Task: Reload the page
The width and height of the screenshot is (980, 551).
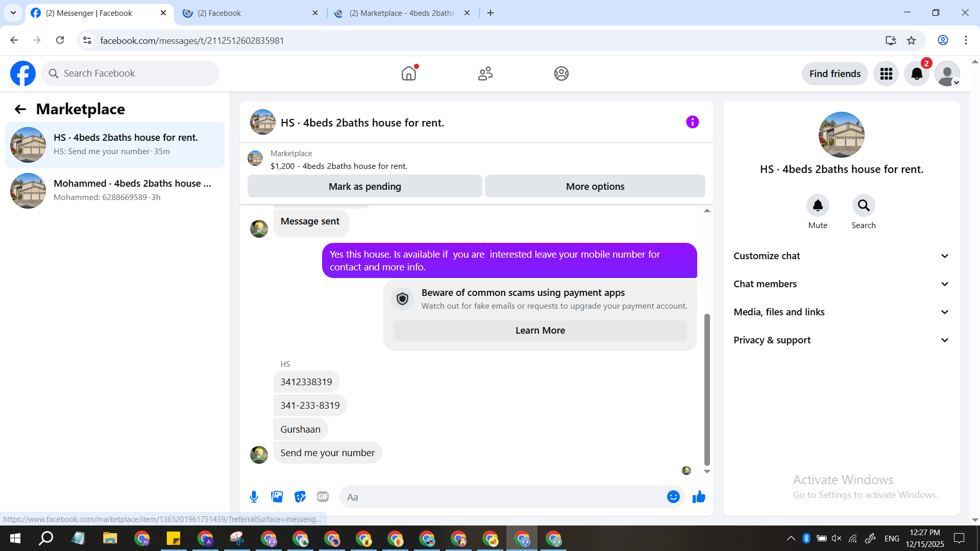Action: (x=60, y=40)
